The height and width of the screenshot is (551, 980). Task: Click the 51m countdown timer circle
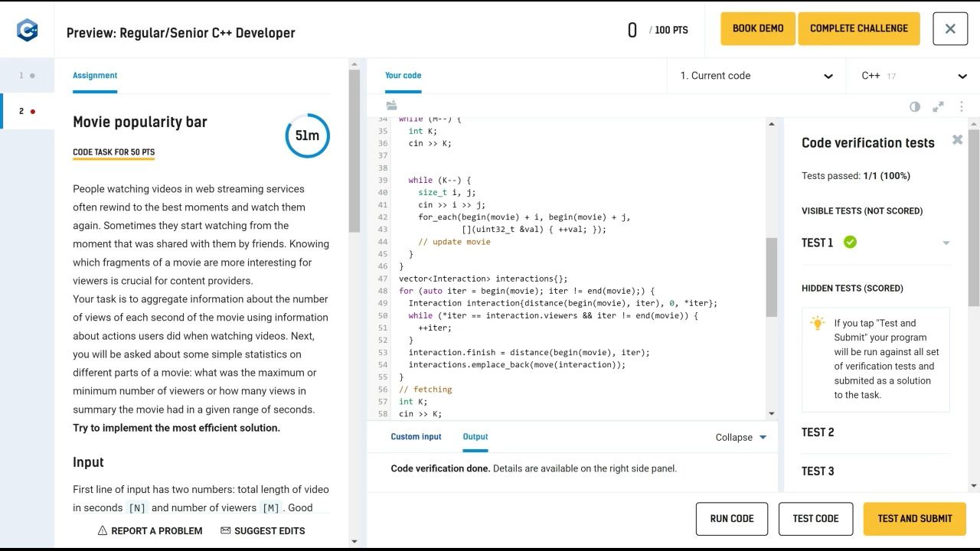pos(307,135)
